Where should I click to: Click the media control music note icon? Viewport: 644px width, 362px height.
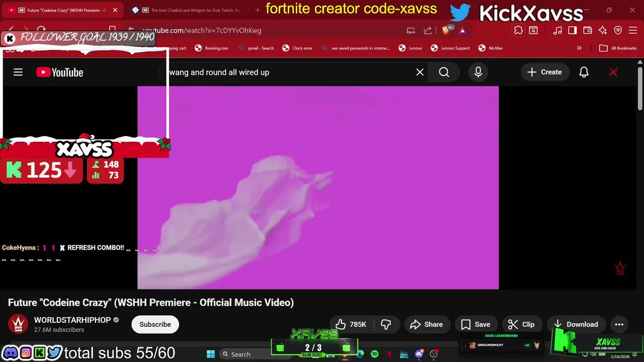(x=557, y=30)
